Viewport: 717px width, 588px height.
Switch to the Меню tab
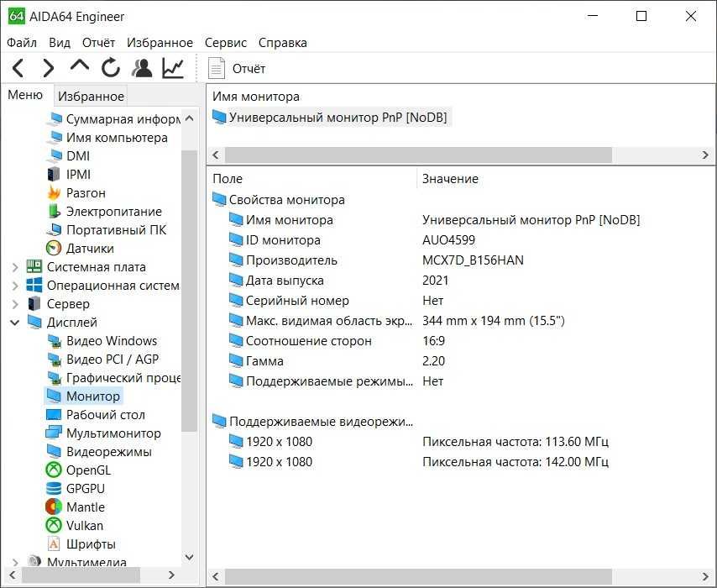(25, 95)
